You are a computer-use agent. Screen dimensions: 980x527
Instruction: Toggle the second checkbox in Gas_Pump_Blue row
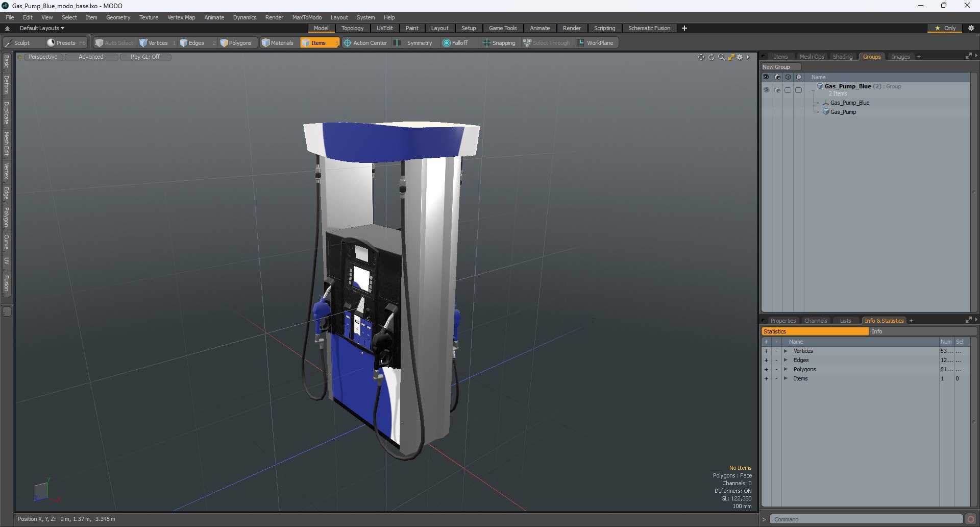pos(799,90)
